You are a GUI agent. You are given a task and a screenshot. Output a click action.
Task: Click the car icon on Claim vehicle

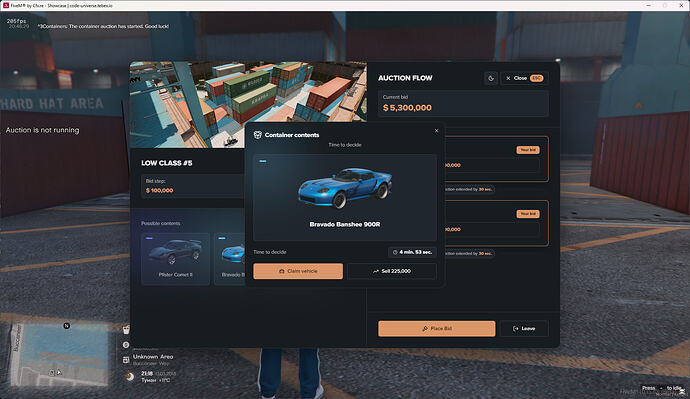pos(282,271)
